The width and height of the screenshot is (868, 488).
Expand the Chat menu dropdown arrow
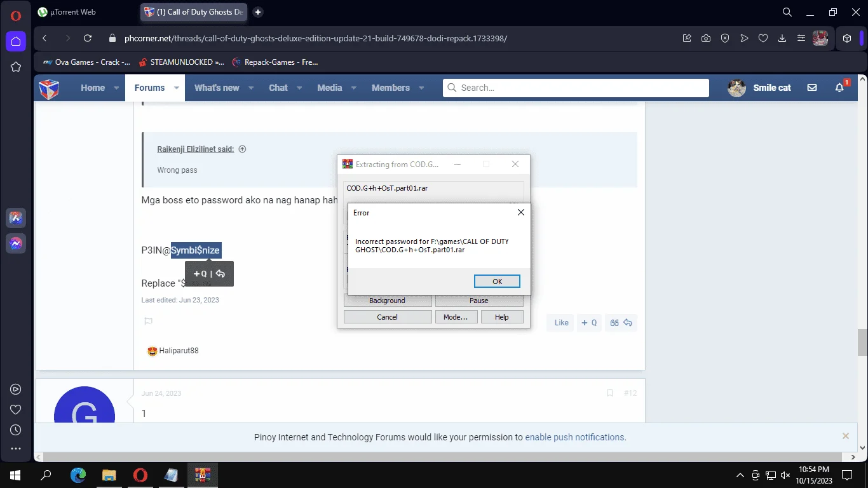(x=299, y=88)
